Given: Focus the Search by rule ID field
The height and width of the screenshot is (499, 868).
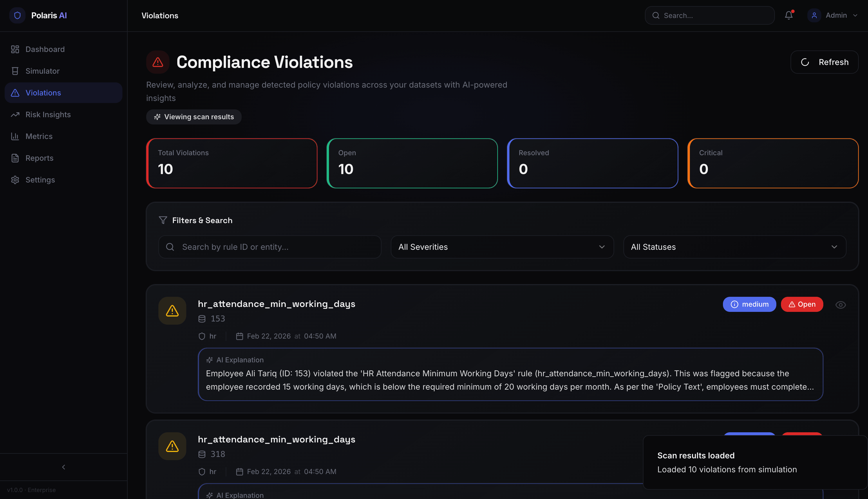Looking at the screenshot, I should (270, 247).
